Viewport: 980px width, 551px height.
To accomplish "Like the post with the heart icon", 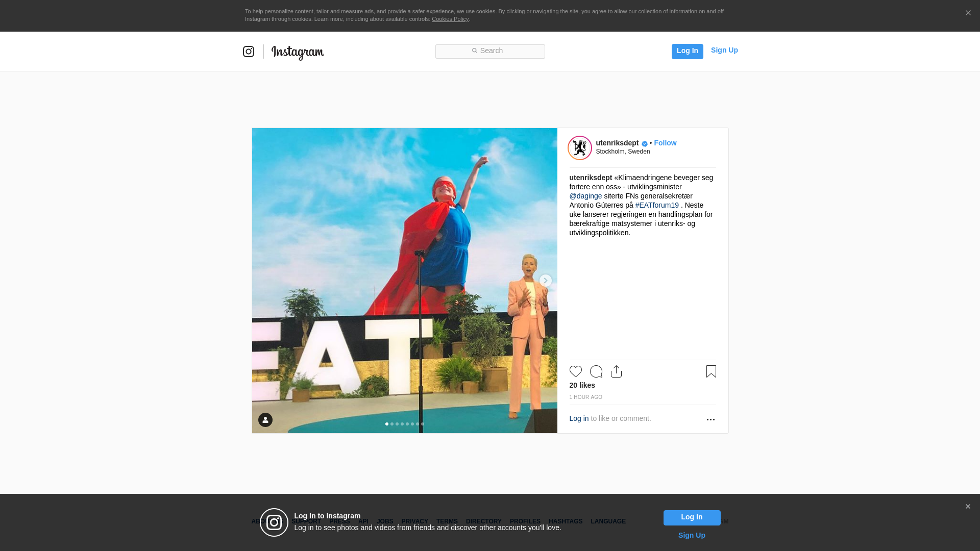I will coord(576,371).
